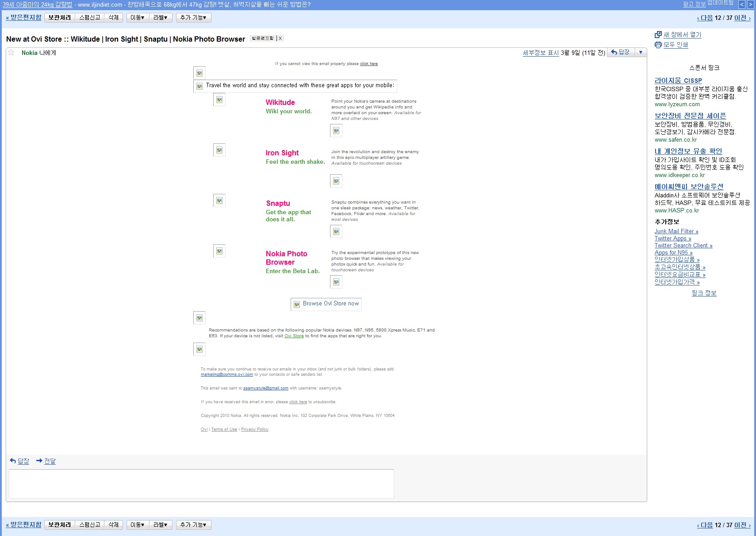
Task: Open the top More actions dropdown
Action: point(193,18)
